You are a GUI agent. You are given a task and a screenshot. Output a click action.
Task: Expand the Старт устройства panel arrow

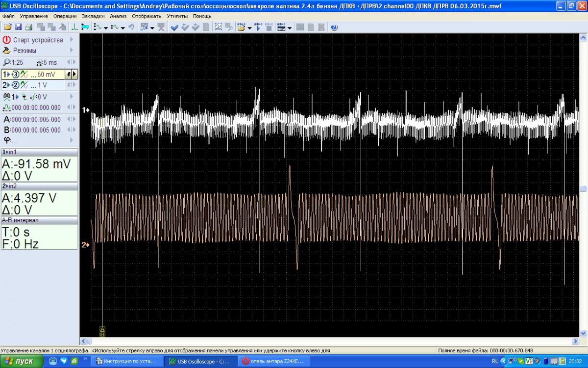[x=72, y=40]
